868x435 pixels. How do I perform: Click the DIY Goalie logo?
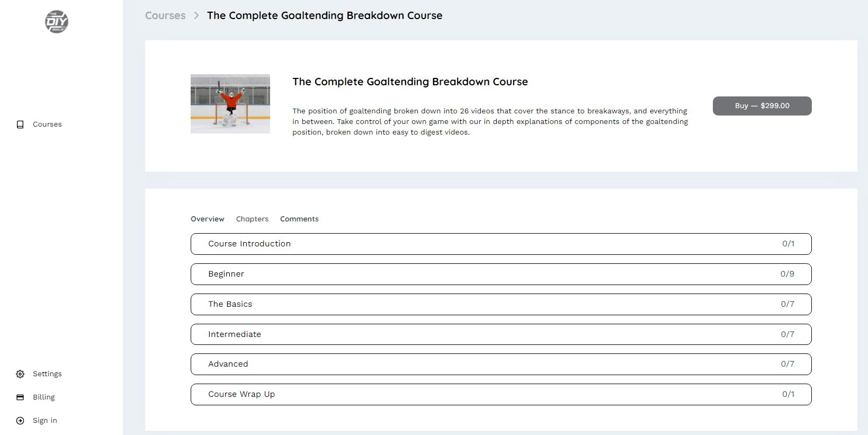point(57,22)
